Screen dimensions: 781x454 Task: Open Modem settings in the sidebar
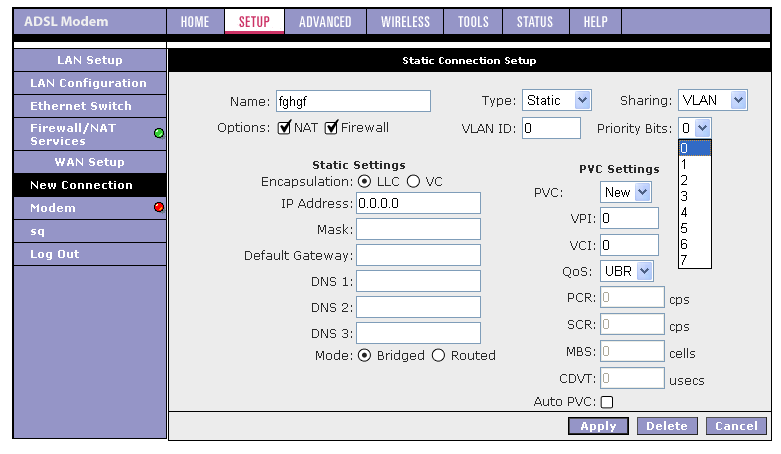click(x=90, y=208)
